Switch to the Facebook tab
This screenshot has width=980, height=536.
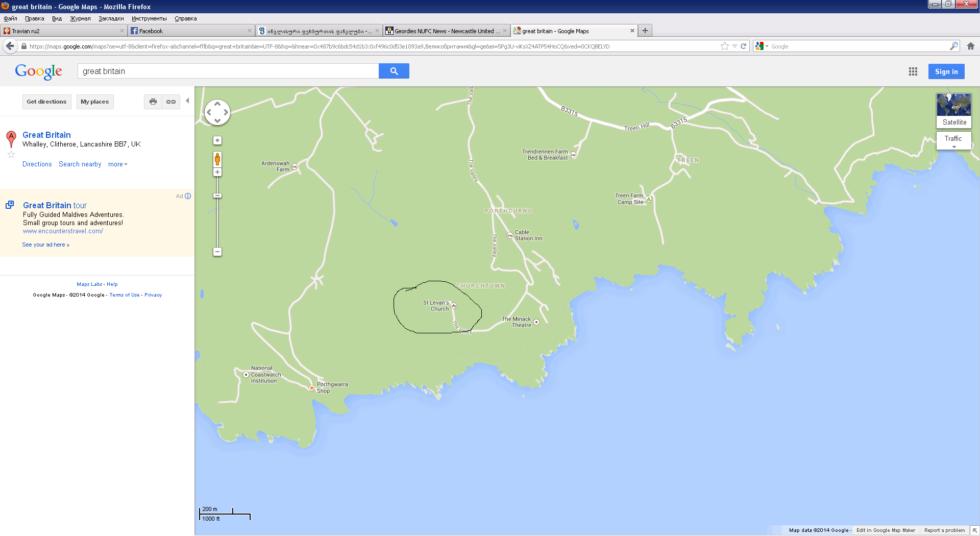191,31
